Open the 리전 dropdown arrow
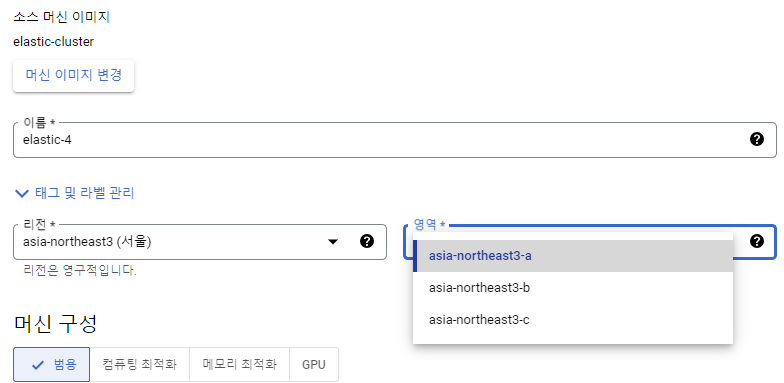This screenshot has width=784, height=383. tap(332, 242)
